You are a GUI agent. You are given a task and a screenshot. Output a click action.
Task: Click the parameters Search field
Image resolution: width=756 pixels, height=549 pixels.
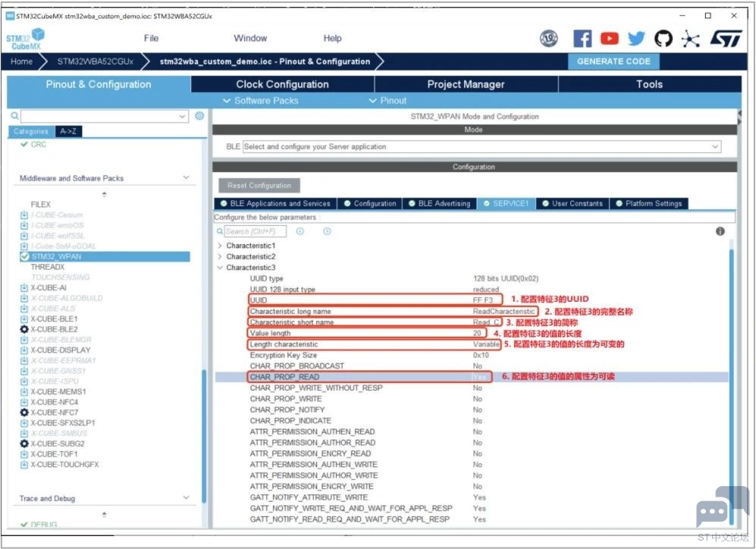[255, 231]
